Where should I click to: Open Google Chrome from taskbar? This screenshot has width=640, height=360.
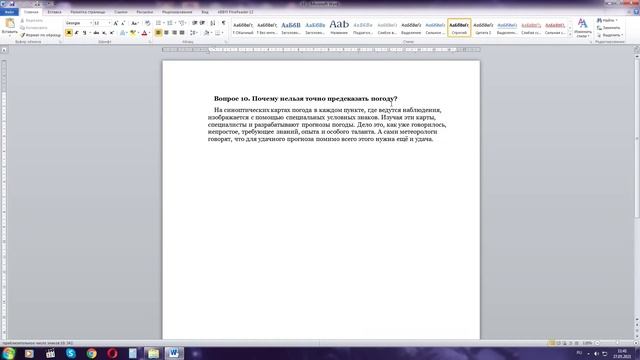[x=91, y=353]
